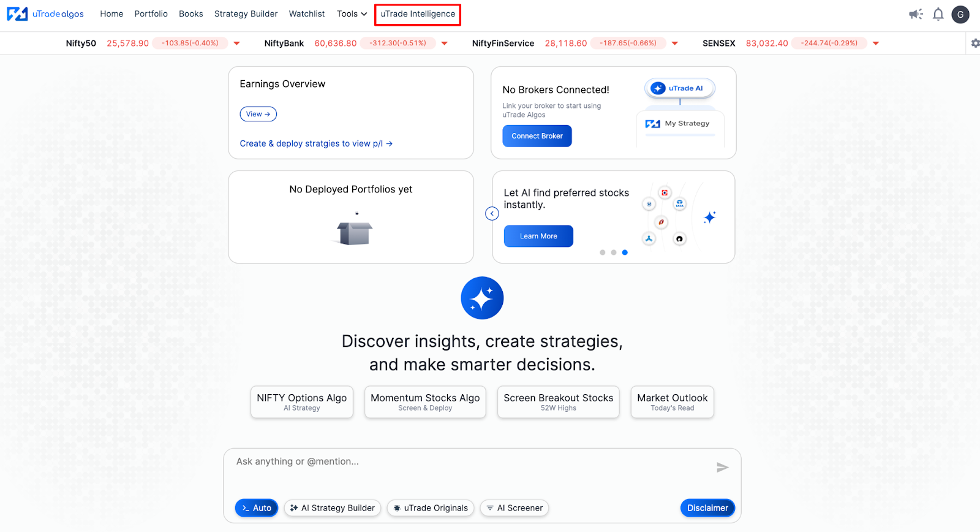Open the Watchlist menu
The height and width of the screenshot is (532, 980).
[307, 13]
